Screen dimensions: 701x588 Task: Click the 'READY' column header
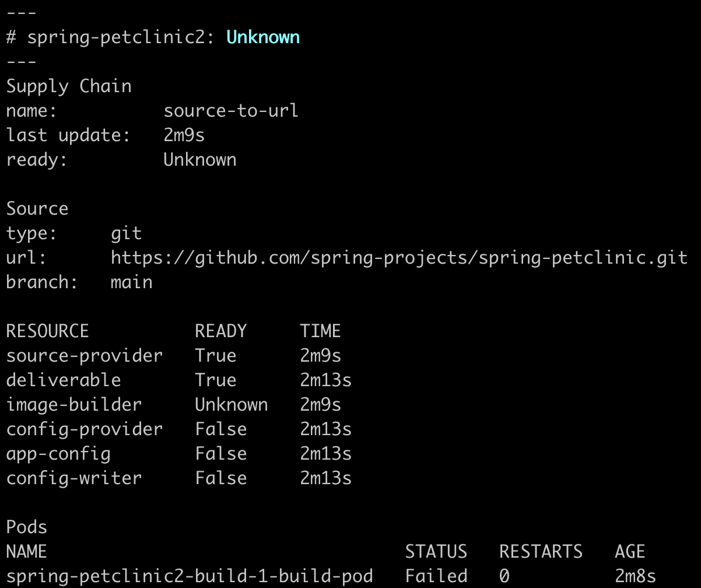221,331
